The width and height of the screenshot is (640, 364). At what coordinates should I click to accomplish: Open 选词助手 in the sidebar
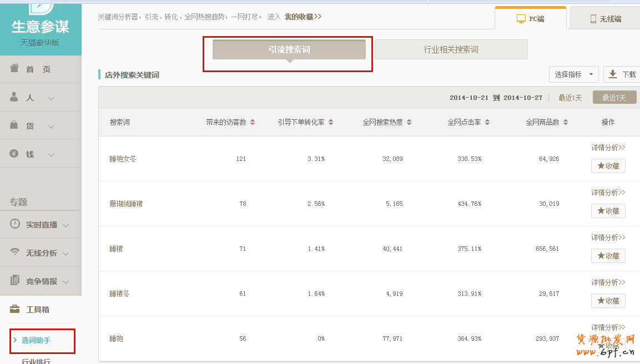(36, 340)
